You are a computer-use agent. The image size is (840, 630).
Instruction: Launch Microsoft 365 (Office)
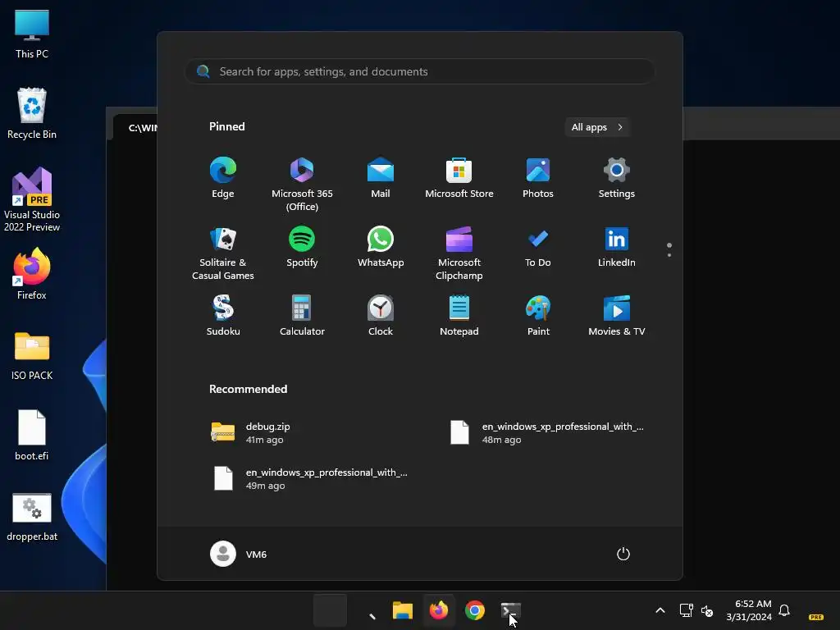302,184
